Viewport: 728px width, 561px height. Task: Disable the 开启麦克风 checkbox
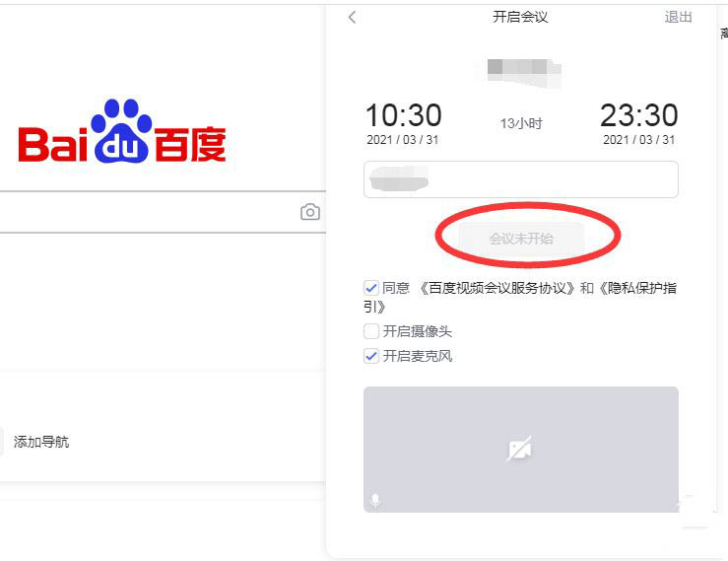371,357
